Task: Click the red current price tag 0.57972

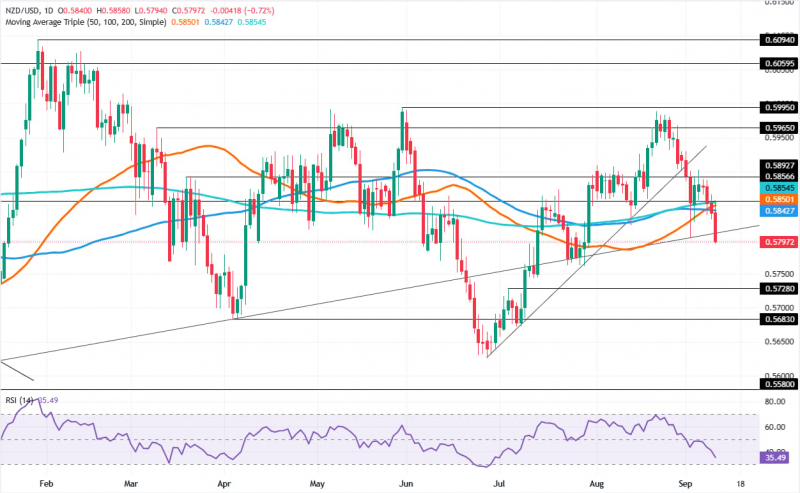Action: point(778,242)
